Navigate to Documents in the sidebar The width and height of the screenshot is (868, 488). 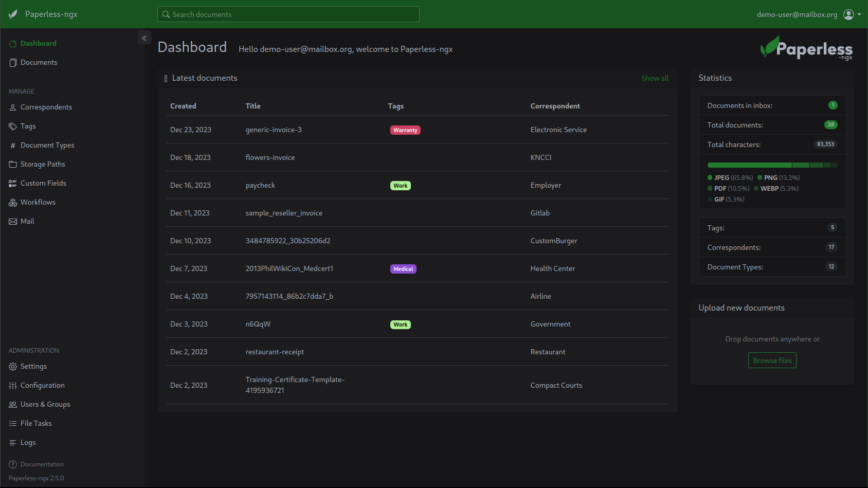[39, 62]
